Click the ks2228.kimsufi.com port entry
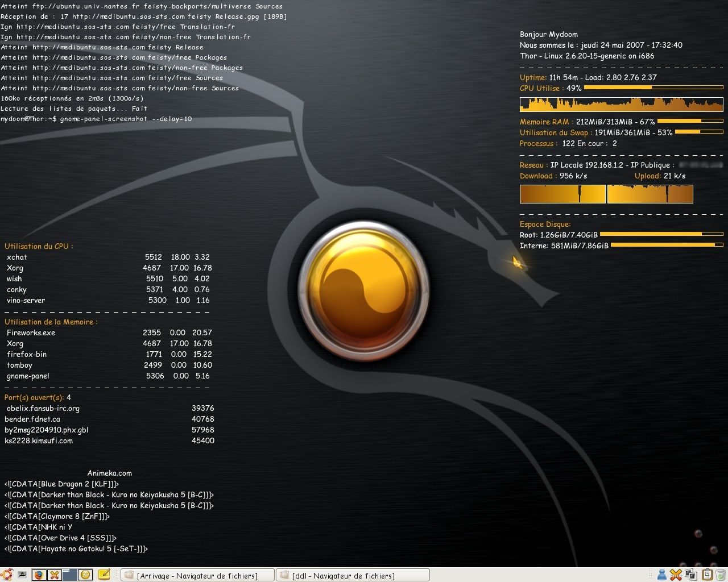This screenshot has height=582, width=728. click(x=109, y=440)
